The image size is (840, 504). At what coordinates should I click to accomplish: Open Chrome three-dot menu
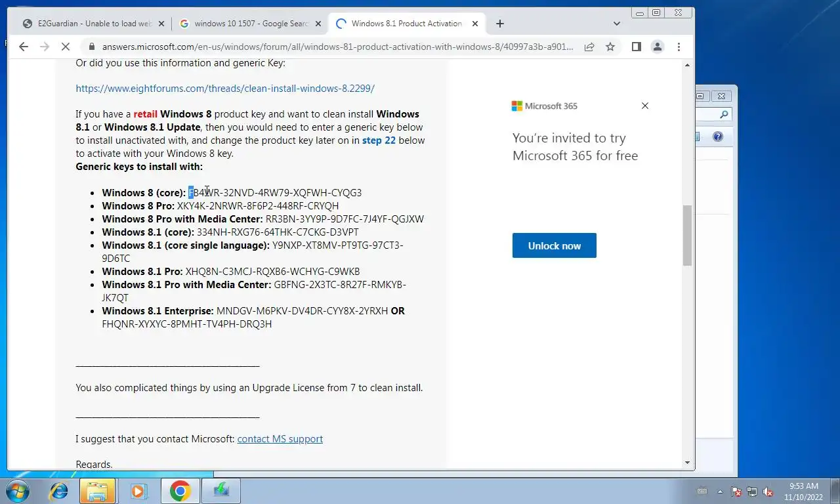[x=679, y=47]
